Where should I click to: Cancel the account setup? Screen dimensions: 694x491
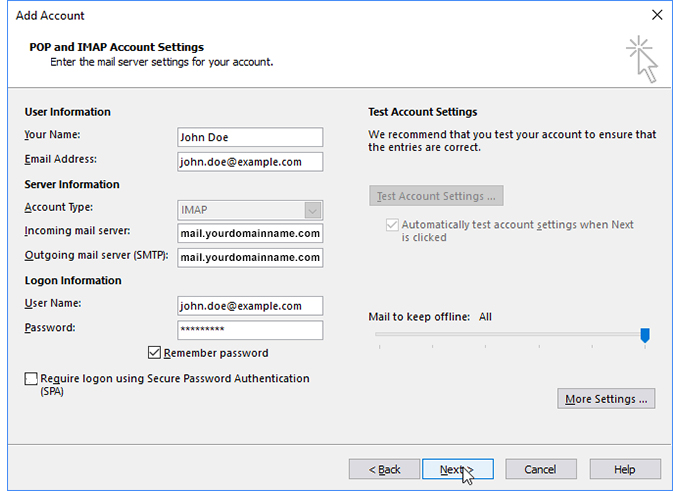pos(541,469)
